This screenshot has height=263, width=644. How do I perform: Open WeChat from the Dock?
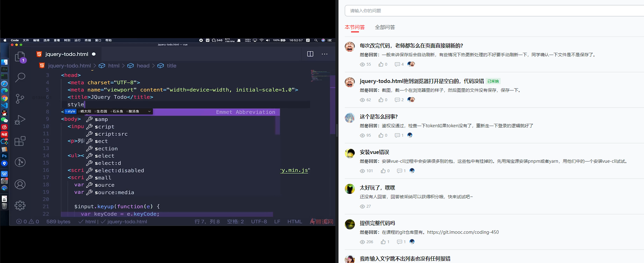click(x=4, y=120)
